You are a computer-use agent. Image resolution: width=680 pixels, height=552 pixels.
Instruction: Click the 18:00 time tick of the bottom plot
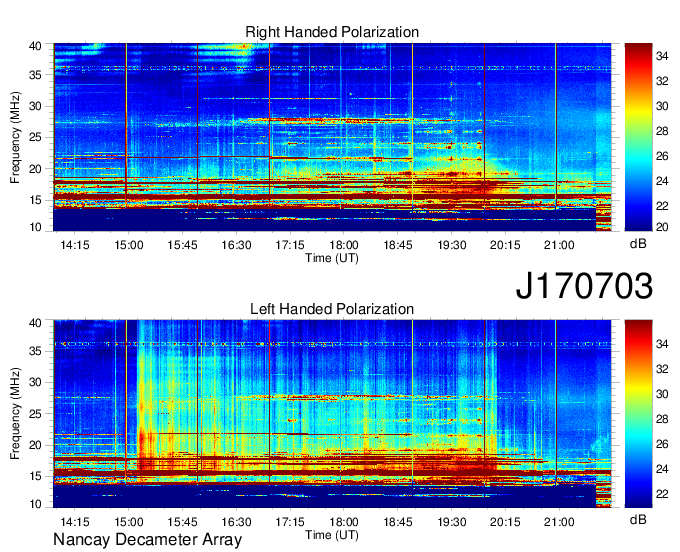pyautogui.click(x=344, y=522)
